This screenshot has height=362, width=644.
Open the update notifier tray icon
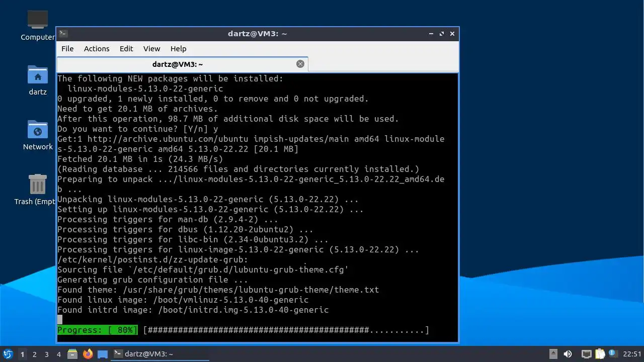[x=612, y=353]
